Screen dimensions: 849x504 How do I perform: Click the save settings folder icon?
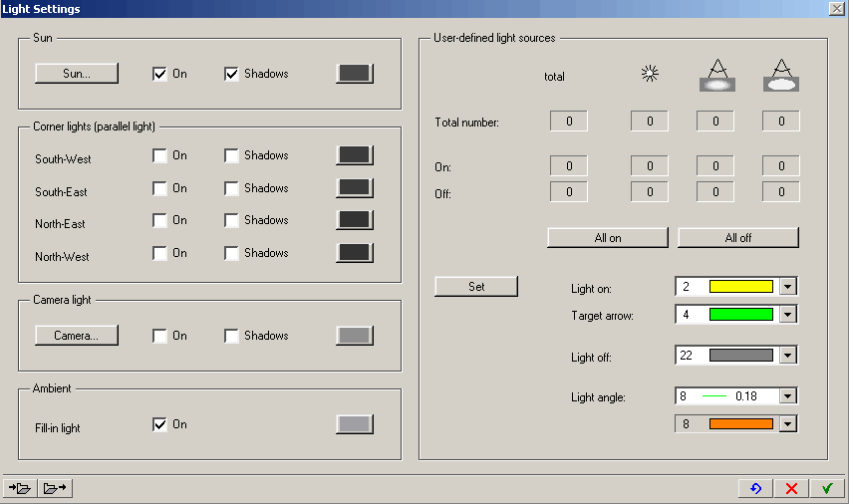point(55,488)
